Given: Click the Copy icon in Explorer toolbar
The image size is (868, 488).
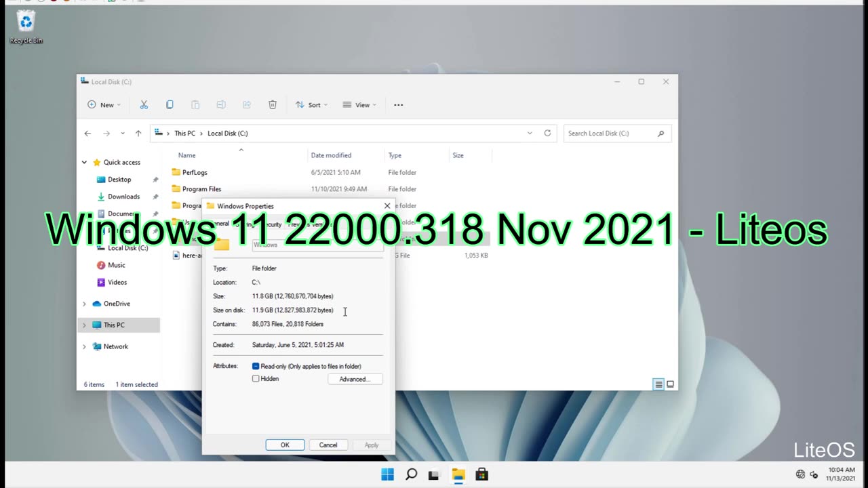Looking at the screenshot, I should click(170, 105).
